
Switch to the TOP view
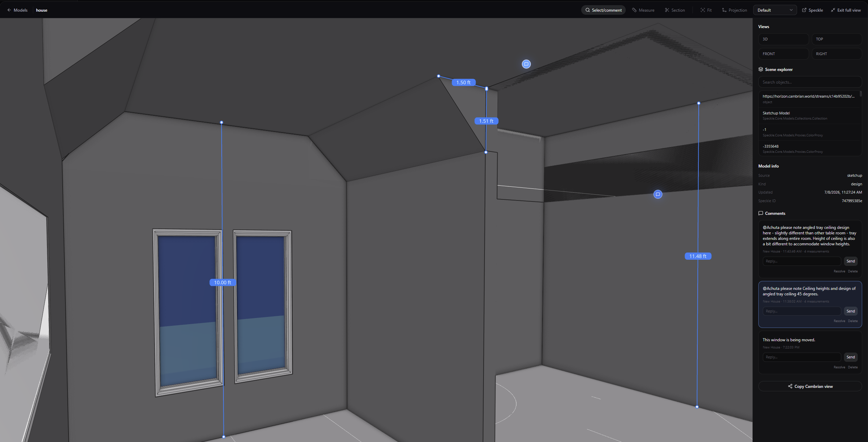[x=836, y=39]
